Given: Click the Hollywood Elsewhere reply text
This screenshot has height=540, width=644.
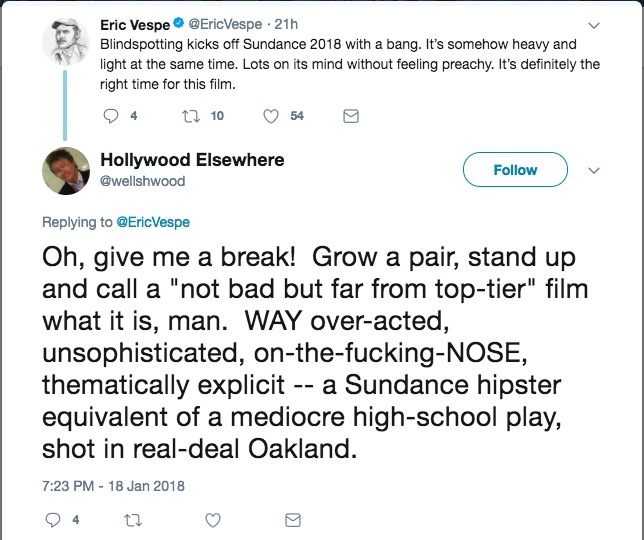Looking at the screenshot, I should pyautogui.click(x=310, y=350).
